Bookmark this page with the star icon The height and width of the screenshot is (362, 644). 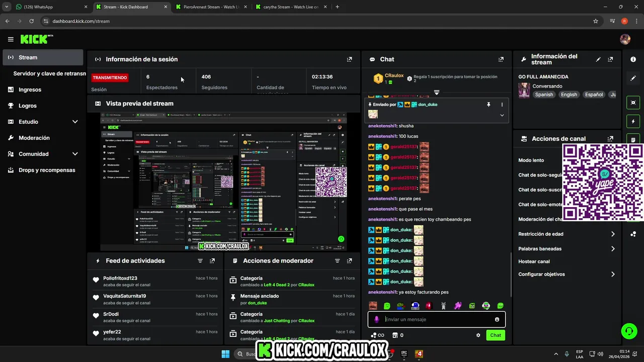(596, 21)
